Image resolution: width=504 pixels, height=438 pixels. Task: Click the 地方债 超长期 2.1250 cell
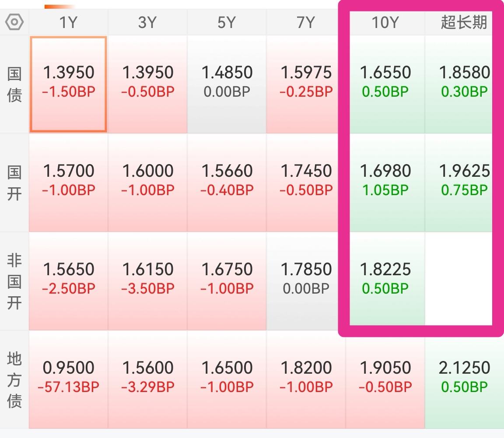coord(464,379)
